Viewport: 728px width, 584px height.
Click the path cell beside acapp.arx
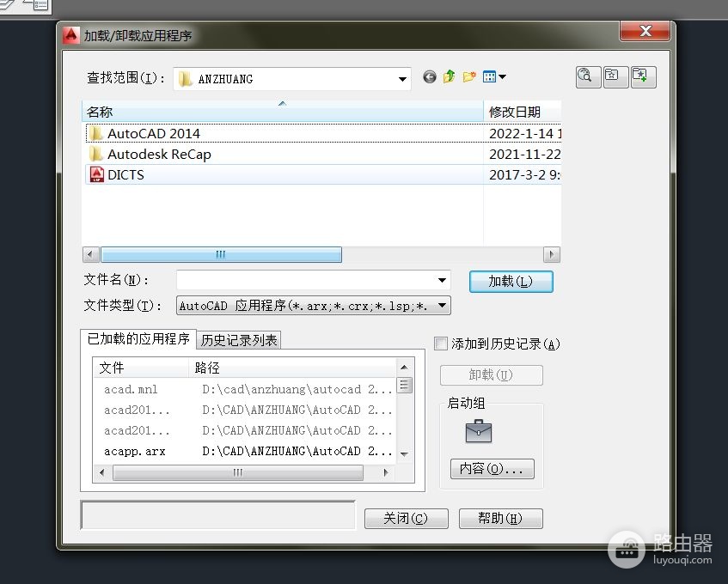coord(297,452)
